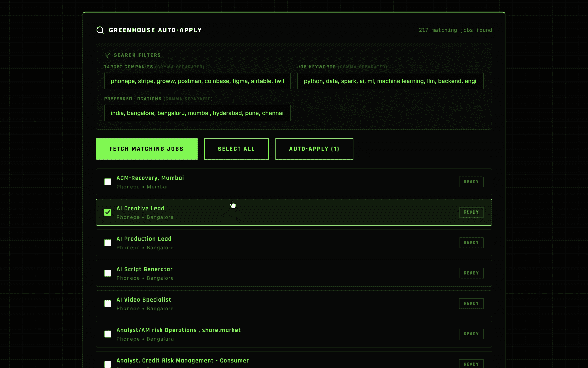
Task: Click the 'Target Companies' field label
Action: (x=129, y=67)
